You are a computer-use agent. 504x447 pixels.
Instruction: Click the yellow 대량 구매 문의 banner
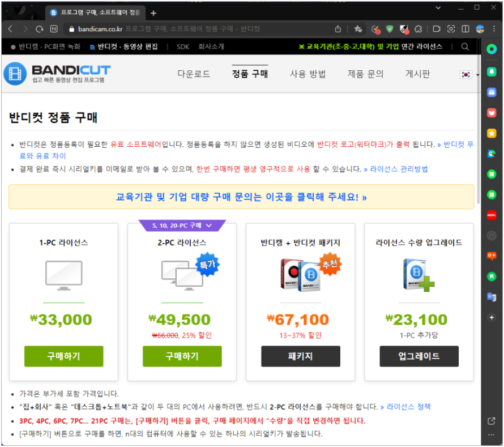pyautogui.click(x=241, y=197)
